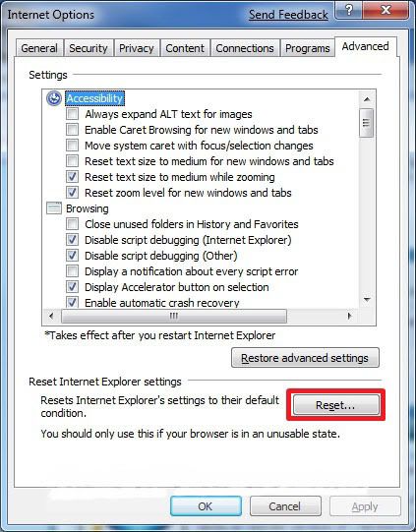Click the settings list scroll down arrow

pos(367,300)
